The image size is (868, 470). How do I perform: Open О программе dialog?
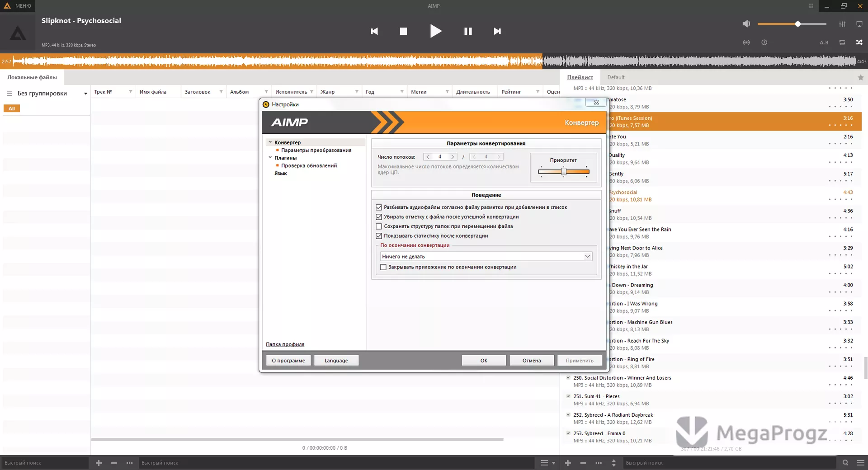(288, 361)
